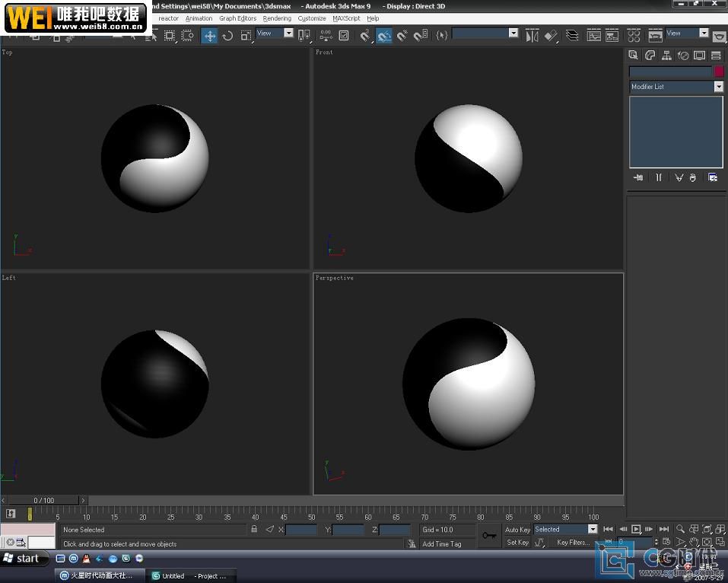The width and height of the screenshot is (728, 583).
Task: Click the time slider at 0 / 100
Action: click(43, 500)
